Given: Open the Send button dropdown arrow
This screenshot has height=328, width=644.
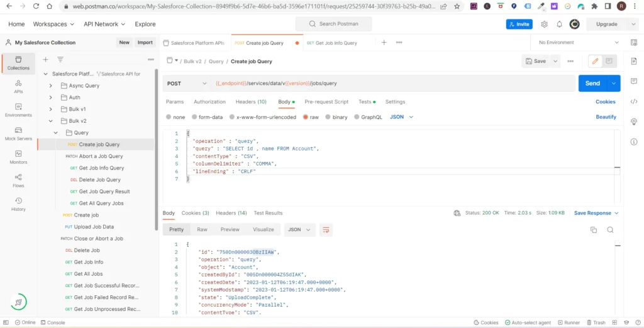Looking at the screenshot, I should (614, 84).
